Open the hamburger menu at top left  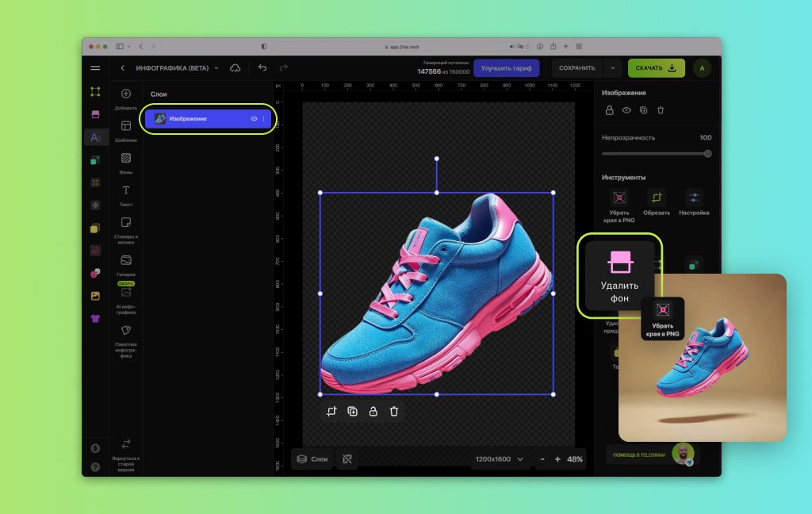pyautogui.click(x=95, y=68)
